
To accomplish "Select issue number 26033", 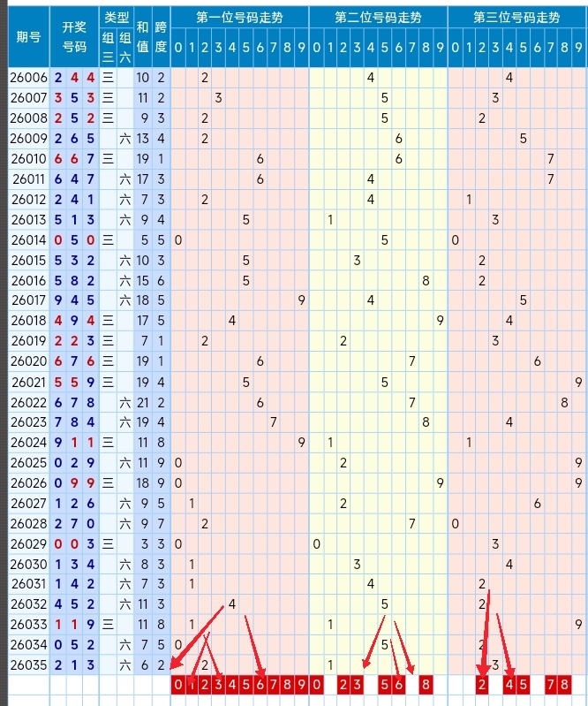I will coord(29,625).
